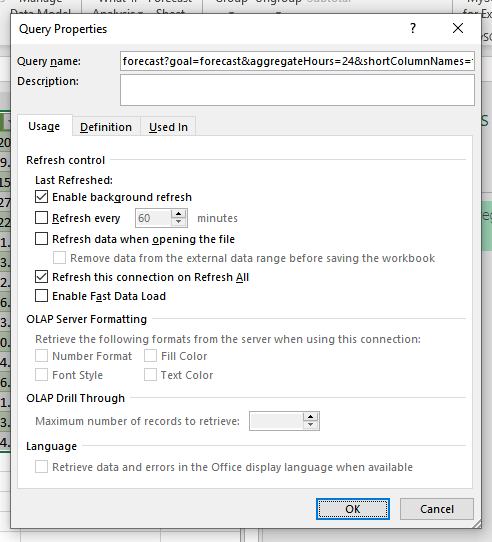The height and width of the screenshot is (542, 492).
Task: Click the max records spinner up arrow
Action: coord(310,417)
